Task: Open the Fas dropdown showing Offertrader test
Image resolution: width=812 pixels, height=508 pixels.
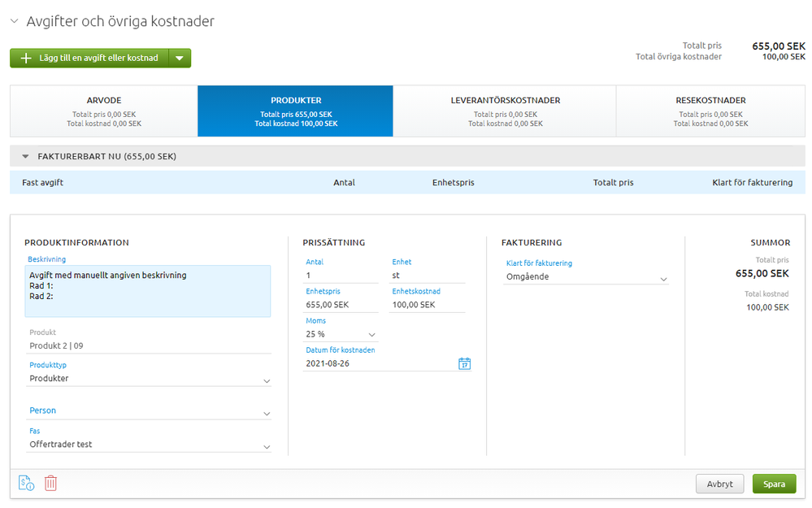Action: click(148, 445)
